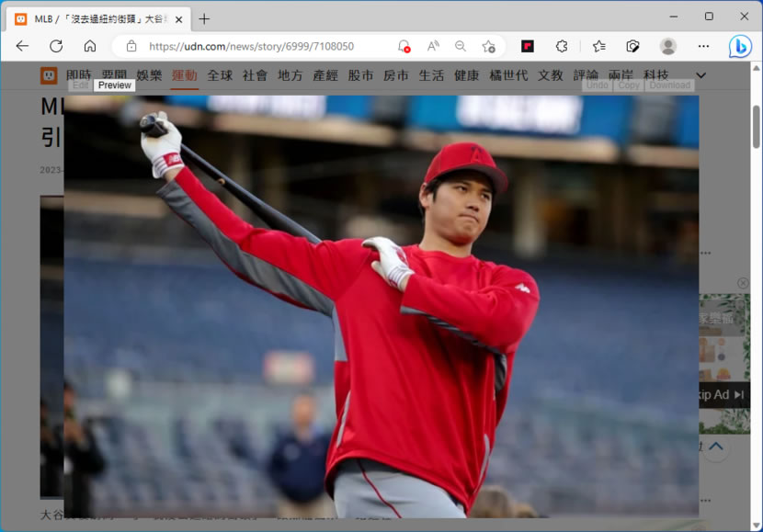Refresh the current page
Viewport: 763px width, 532px height.
tap(56, 46)
